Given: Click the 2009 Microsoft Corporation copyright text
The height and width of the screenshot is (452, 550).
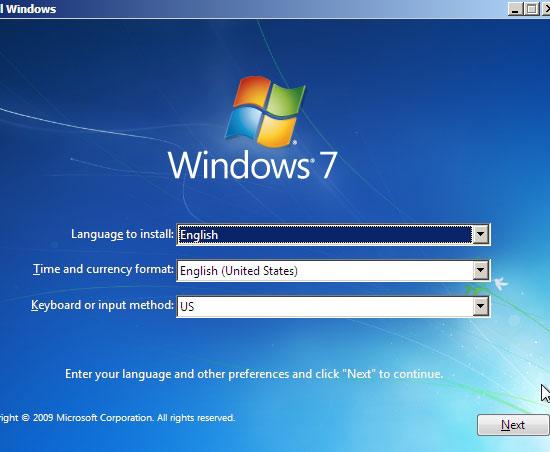Looking at the screenshot, I should tap(117, 418).
